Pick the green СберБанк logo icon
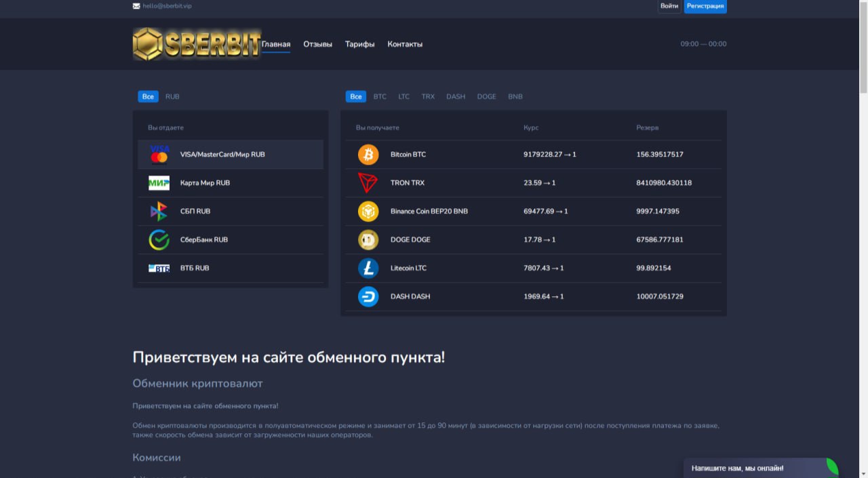Screen dimensions: 868x478 tap(159, 240)
